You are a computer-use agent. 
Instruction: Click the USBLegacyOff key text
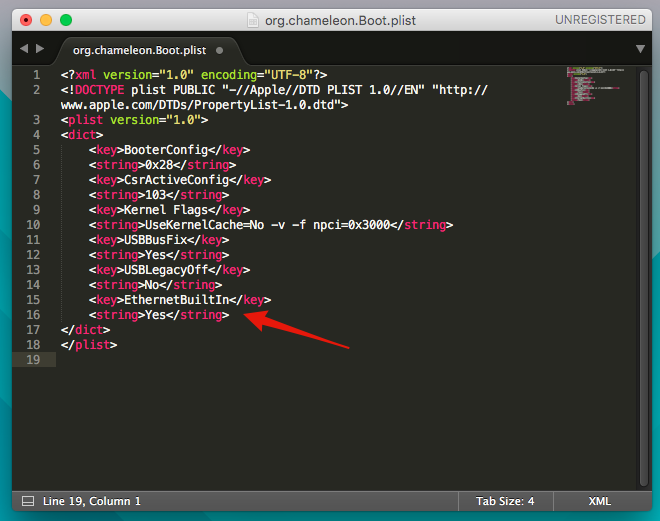(166, 270)
